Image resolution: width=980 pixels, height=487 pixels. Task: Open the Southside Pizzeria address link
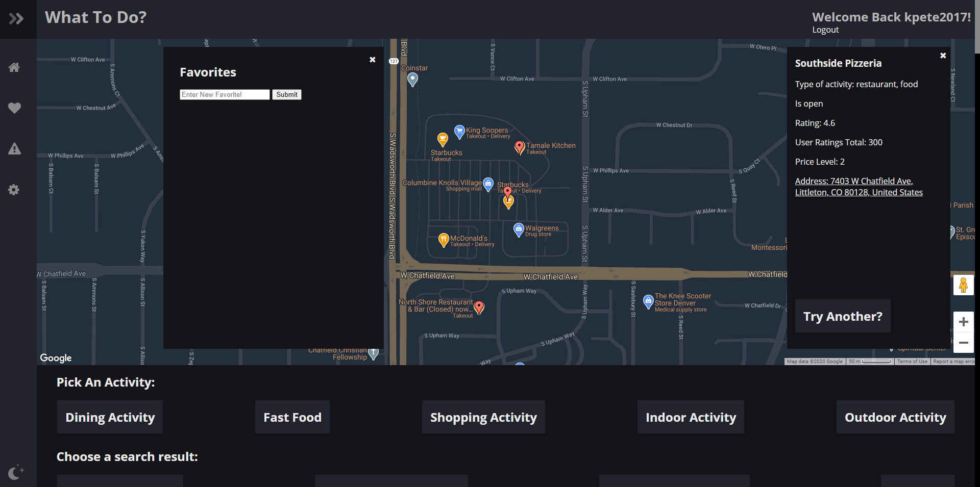click(x=859, y=187)
